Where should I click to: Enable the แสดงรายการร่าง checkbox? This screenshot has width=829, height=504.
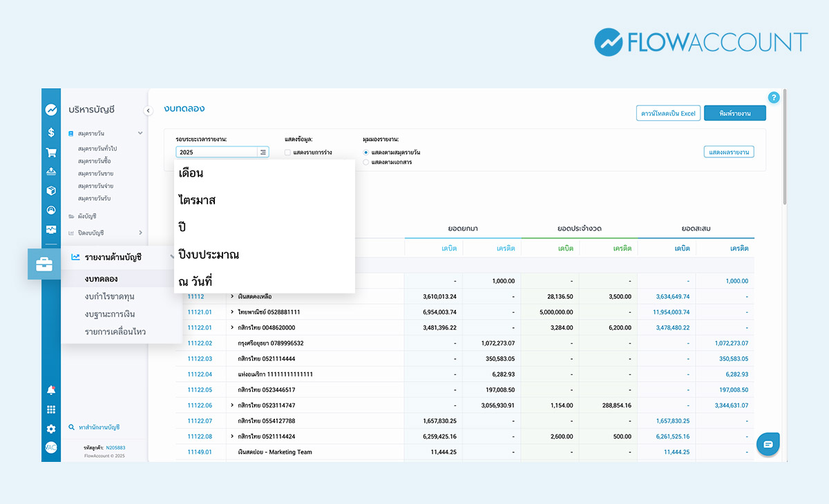point(288,152)
